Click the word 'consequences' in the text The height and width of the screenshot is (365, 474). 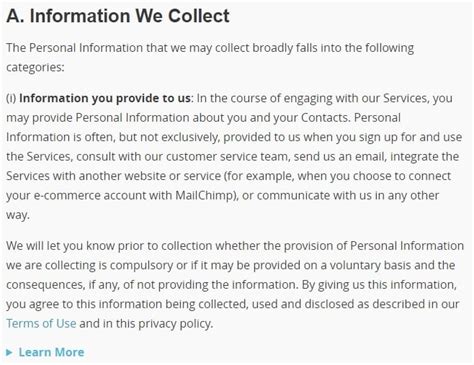(45, 285)
